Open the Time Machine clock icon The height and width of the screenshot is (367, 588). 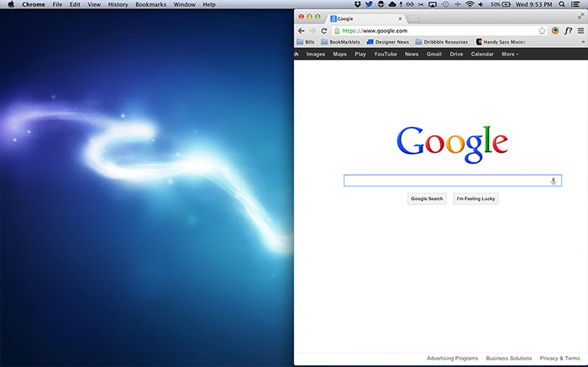[445, 4]
